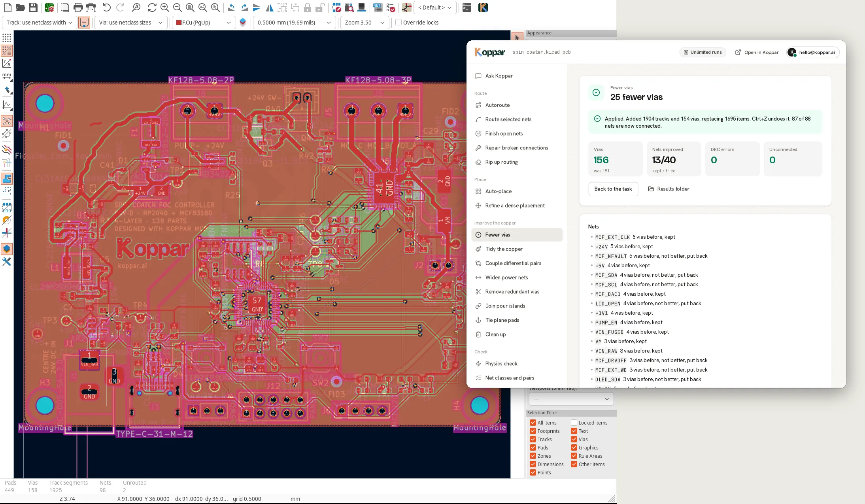Click Open in Koppar link

757,52
